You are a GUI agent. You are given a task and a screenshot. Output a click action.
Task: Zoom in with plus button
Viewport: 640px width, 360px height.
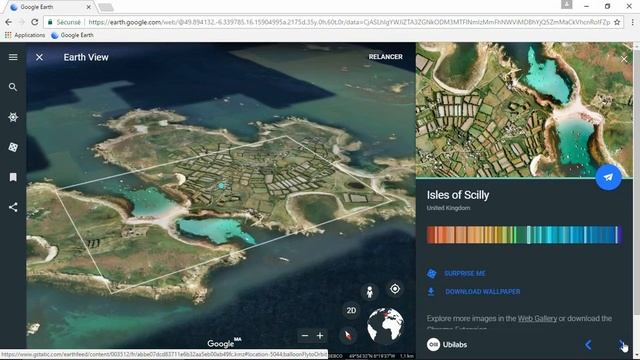point(320,336)
